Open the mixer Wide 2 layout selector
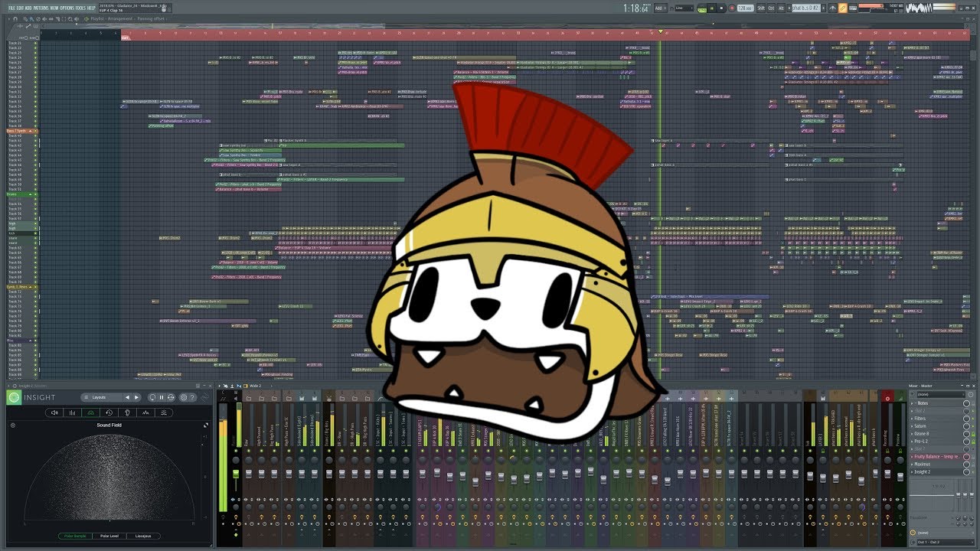Screen dimensions: 980x551 tap(256, 386)
